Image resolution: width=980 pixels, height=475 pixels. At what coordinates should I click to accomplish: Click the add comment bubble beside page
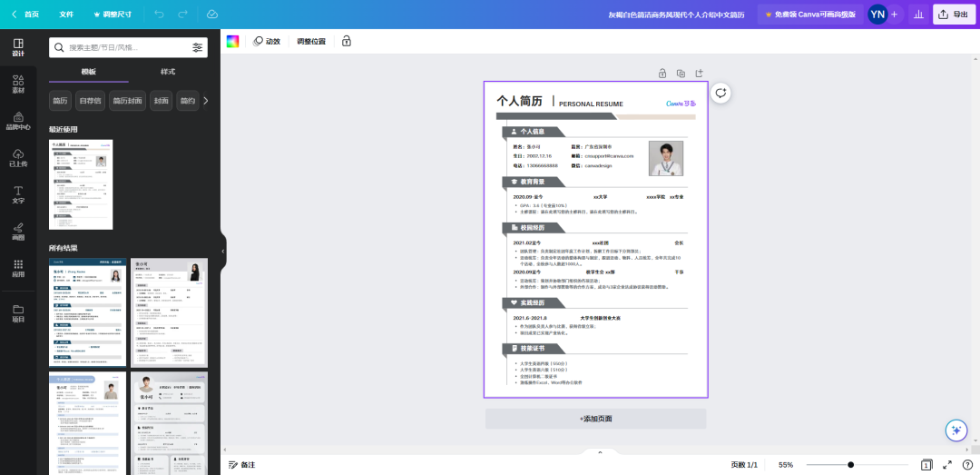coord(720,93)
